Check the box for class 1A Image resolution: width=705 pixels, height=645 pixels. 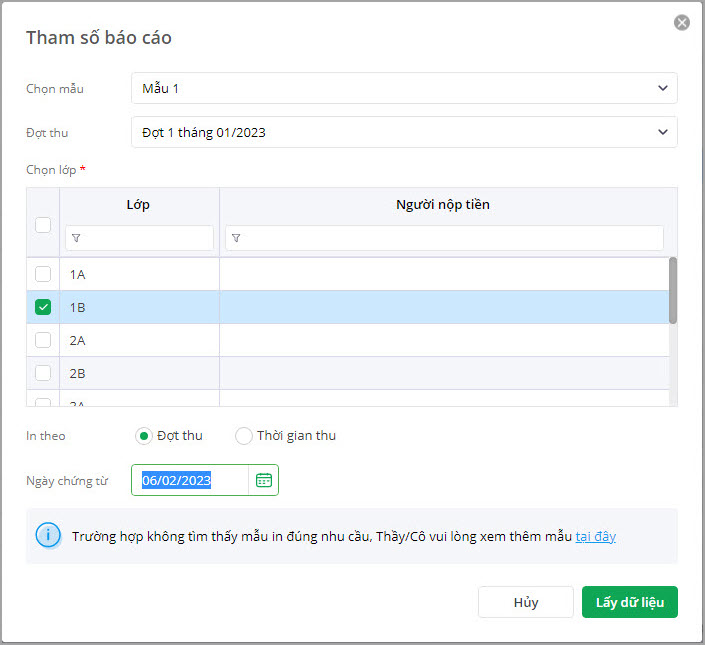[43, 274]
